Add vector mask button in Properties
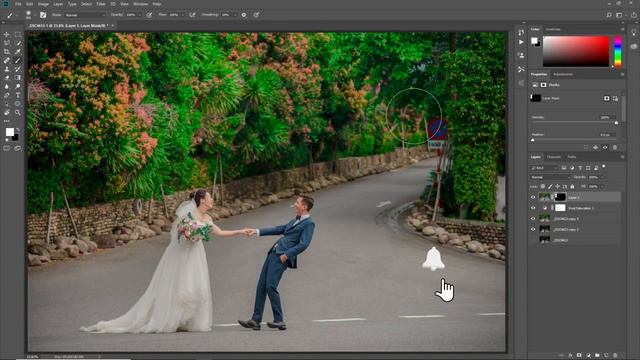640x360 pixels. coord(615,98)
